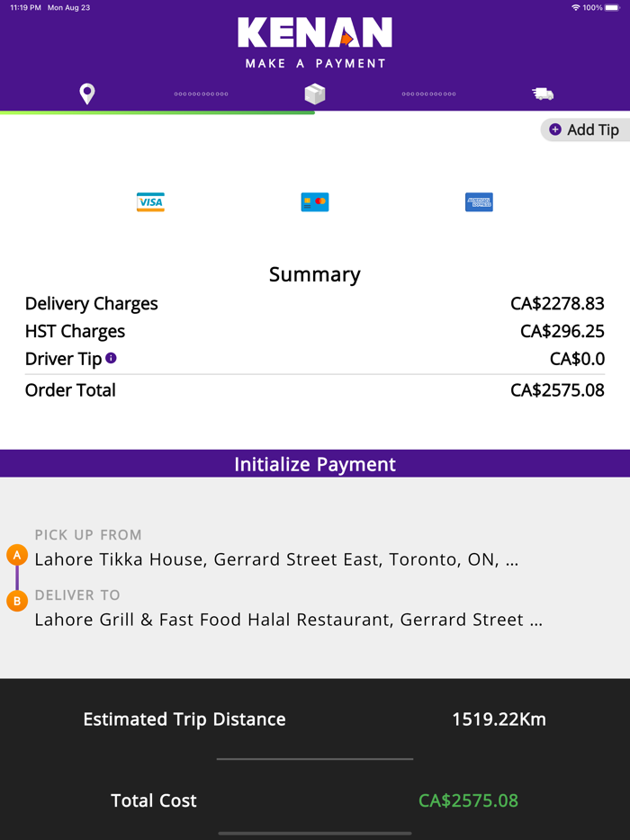Tap the green Total Cost value
This screenshot has height=840, width=630.
click(468, 800)
